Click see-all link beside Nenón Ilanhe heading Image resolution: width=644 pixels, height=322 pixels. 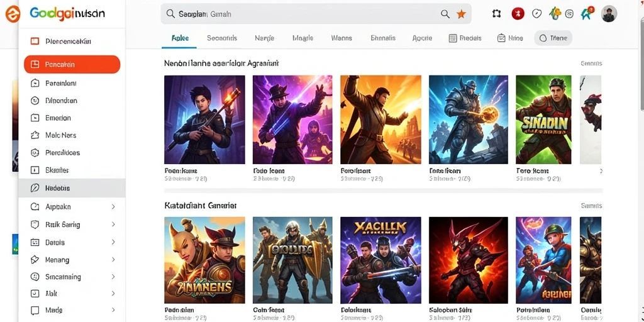[591, 64]
